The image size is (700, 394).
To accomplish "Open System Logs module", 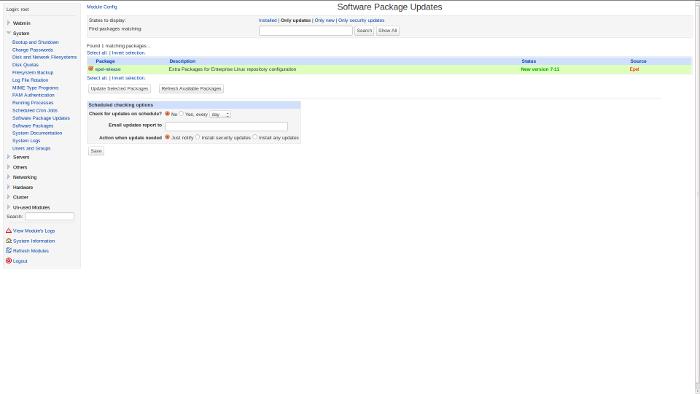I will click(26, 141).
